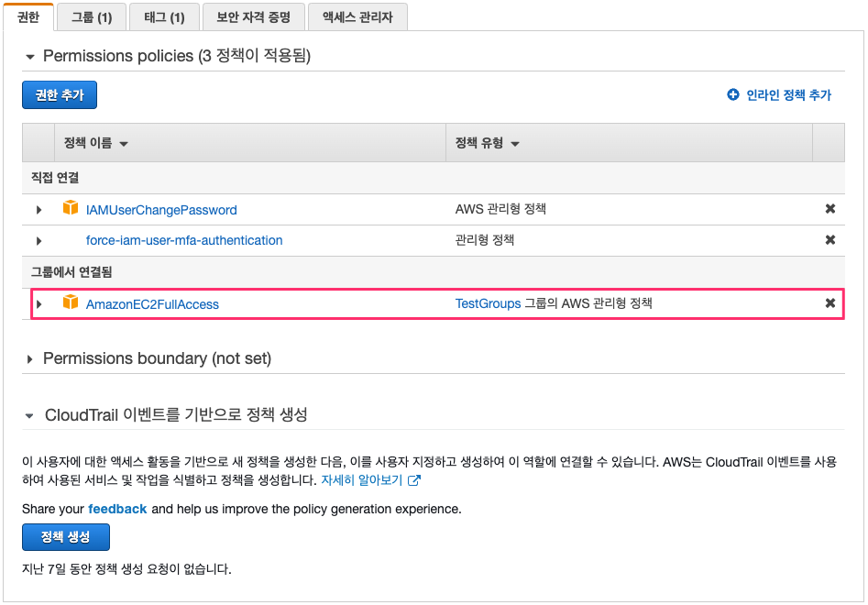Click the feedback link
868x605 pixels.
(117, 509)
